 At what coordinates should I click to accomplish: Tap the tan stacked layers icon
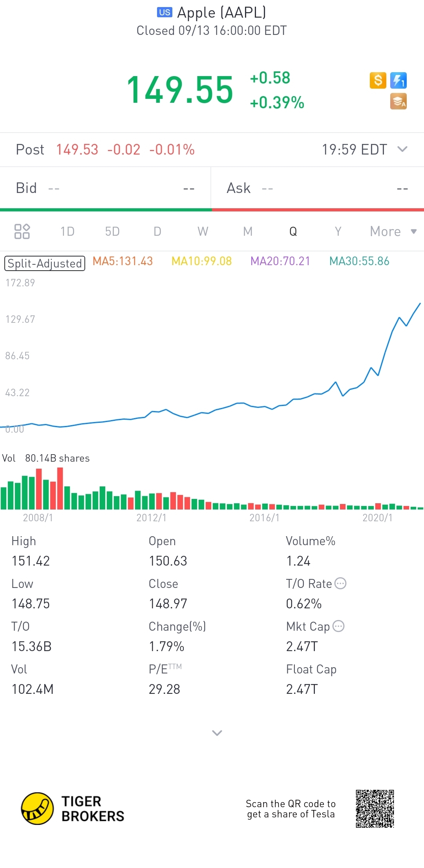click(398, 101)
